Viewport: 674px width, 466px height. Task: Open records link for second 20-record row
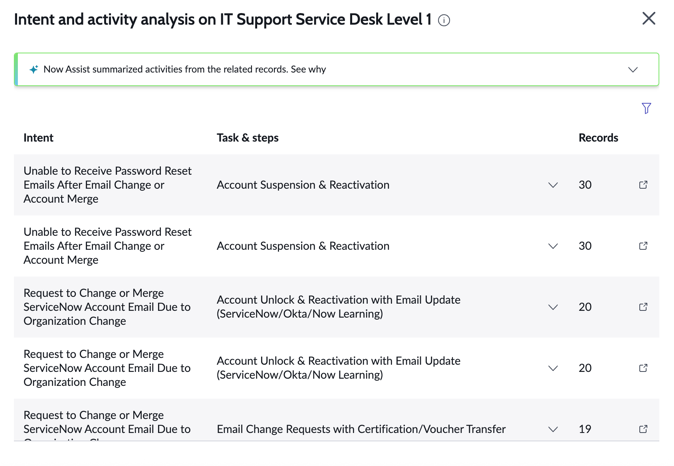tap(643, 368)
